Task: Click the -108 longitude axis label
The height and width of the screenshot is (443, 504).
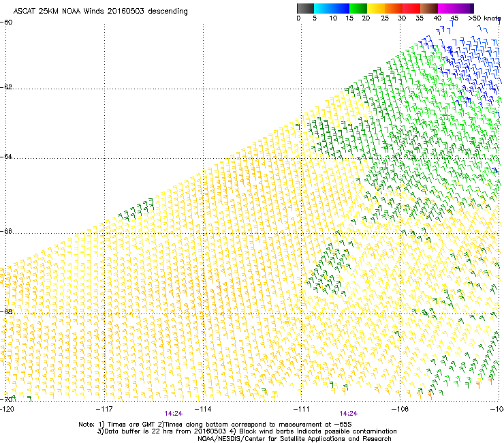Action: coord(400,409)
